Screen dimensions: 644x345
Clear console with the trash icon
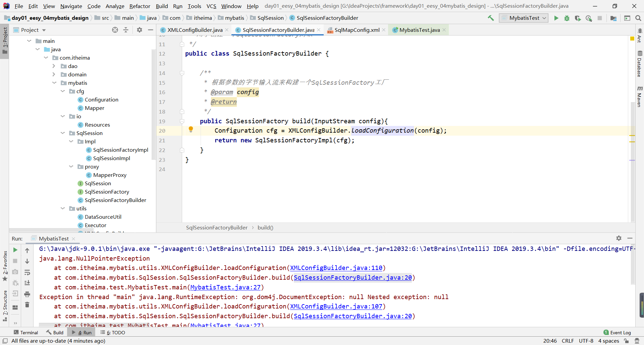click(x=27, y=305)
